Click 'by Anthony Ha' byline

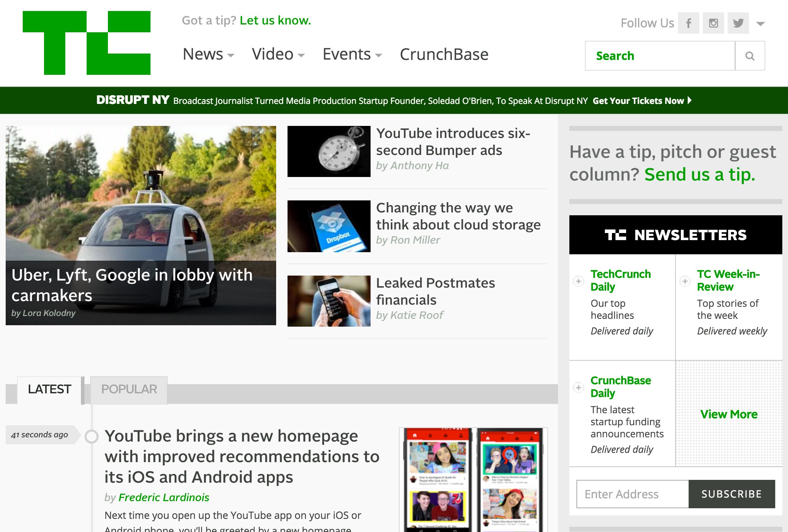412,166
